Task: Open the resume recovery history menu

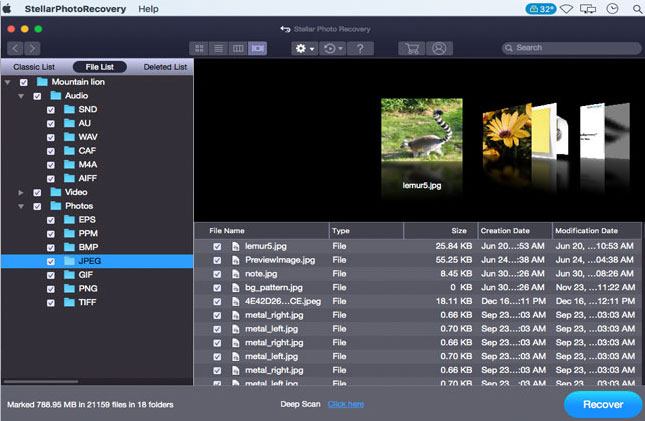Action: point(333,49)
